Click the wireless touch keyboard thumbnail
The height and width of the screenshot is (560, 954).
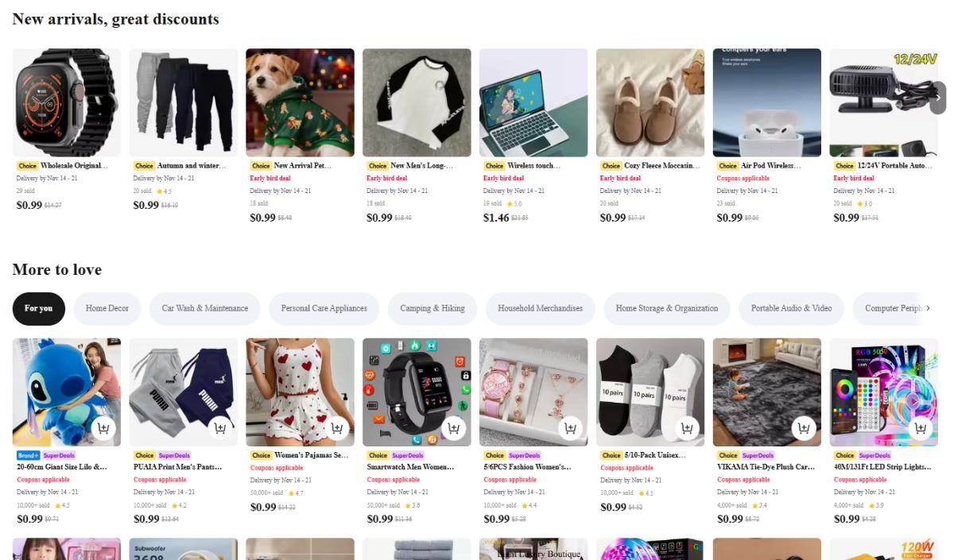tap(533, 102)
